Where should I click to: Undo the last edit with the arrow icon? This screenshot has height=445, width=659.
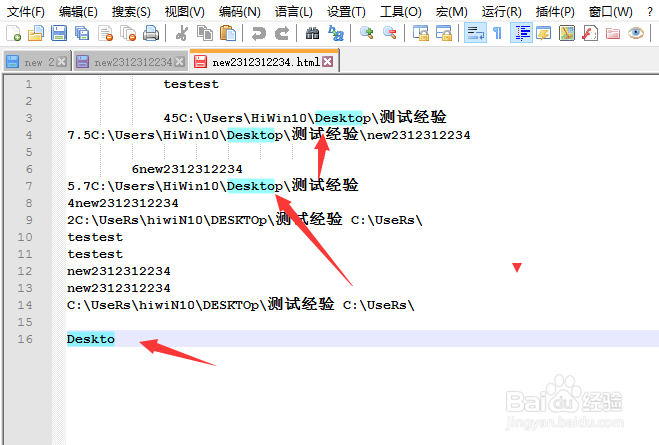click(258, 33)
